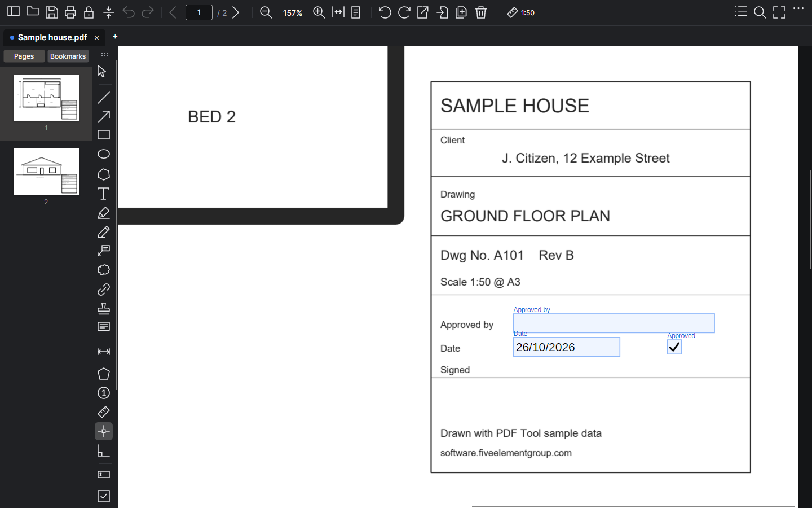This screenshot has height=508, width=812.
Task: Zoom out with minus magnifier
Action: (266, 12)
